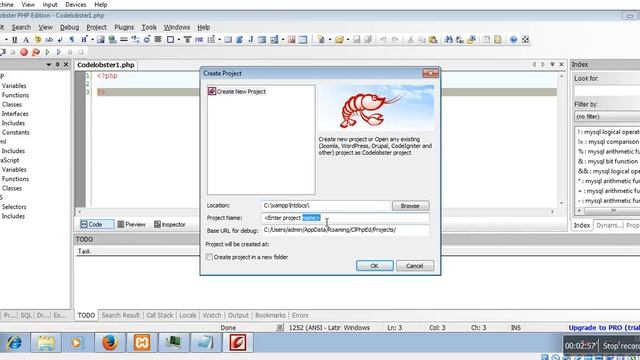This screenshot has height=360, width=640.
Task: Click the Open folder toolbar icon
Action: pos(339,40)
